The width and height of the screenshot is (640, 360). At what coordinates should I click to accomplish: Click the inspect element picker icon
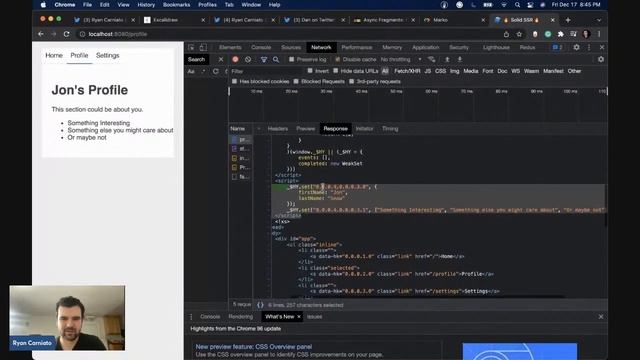191,47
